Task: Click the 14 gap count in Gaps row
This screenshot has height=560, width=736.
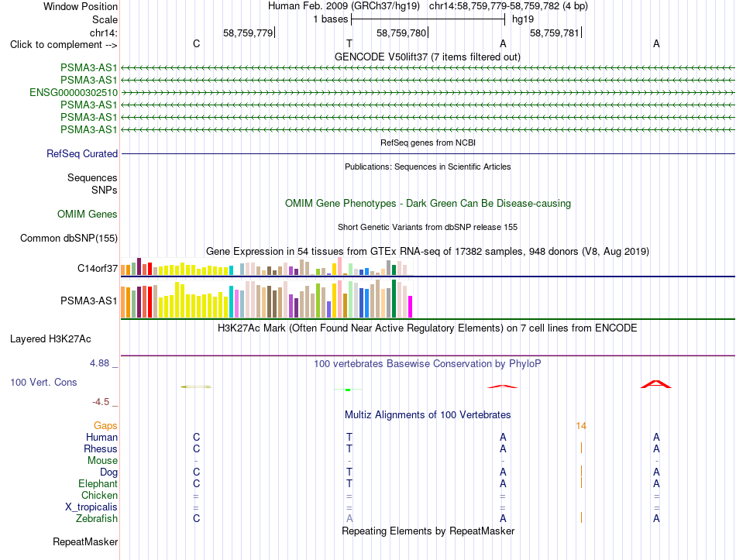Action: pos(581,426)
